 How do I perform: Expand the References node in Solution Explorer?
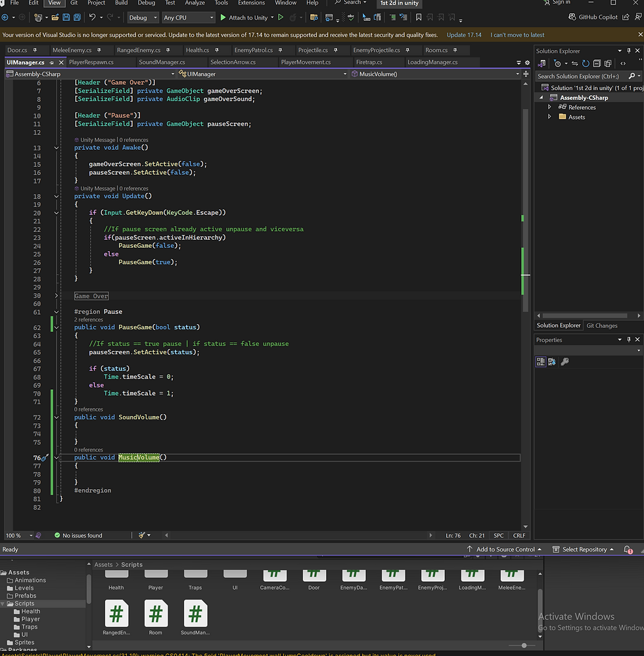(x=549, y=107)
